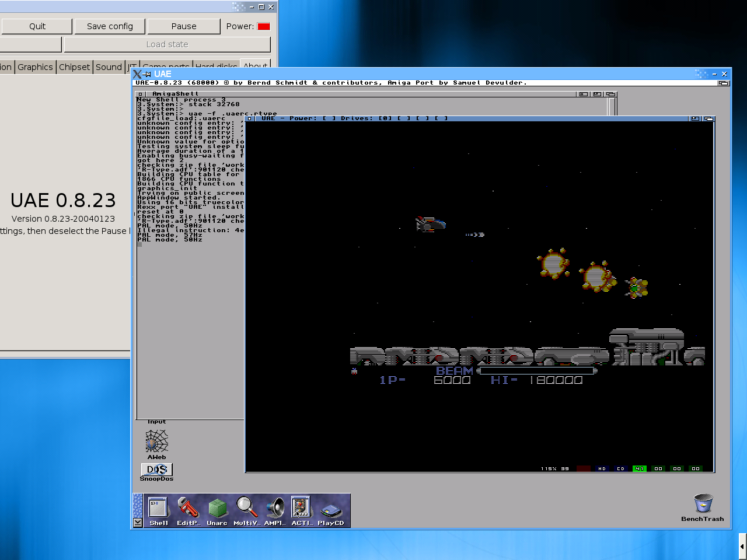
Task: Switch to the Sound tab
Action: [109, 67]
